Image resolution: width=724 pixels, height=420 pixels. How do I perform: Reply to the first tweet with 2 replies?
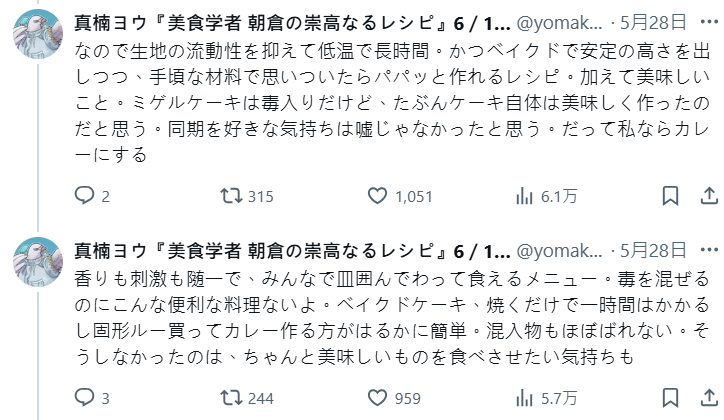85,197
